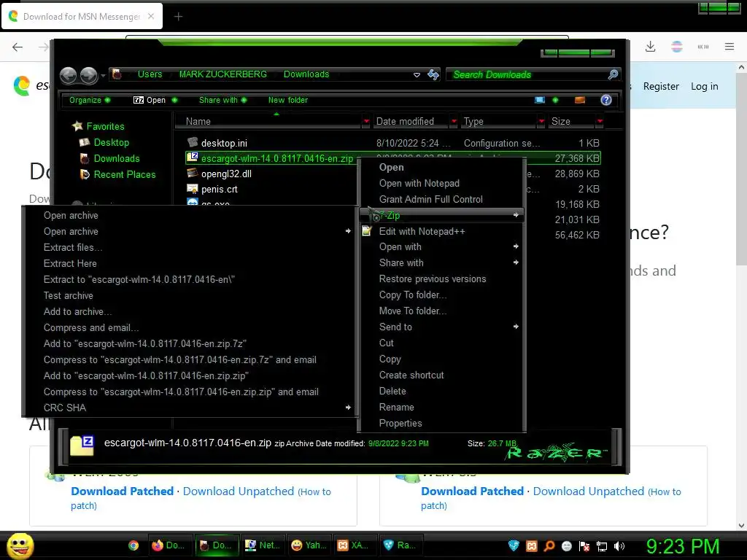The height and width of the screenshot is (560, 747).
Task: Click Firefox downloads arrow icon
Action: 650,47
